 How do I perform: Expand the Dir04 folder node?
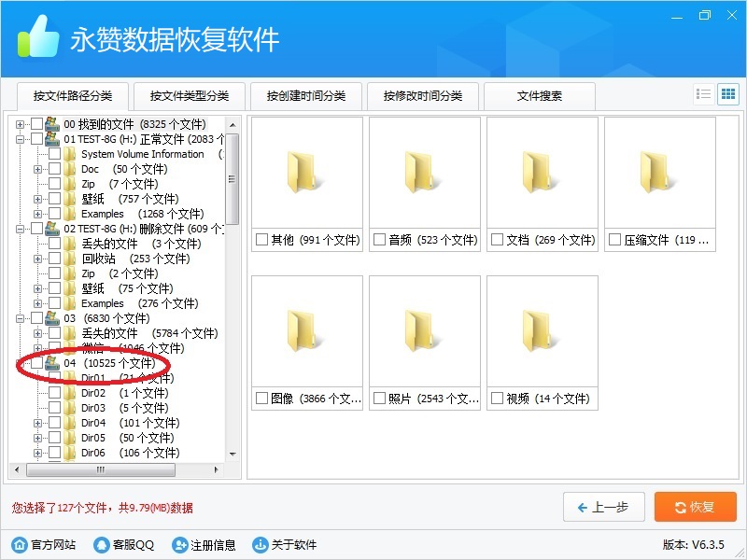pyautogui.click(x=38, y=423)
